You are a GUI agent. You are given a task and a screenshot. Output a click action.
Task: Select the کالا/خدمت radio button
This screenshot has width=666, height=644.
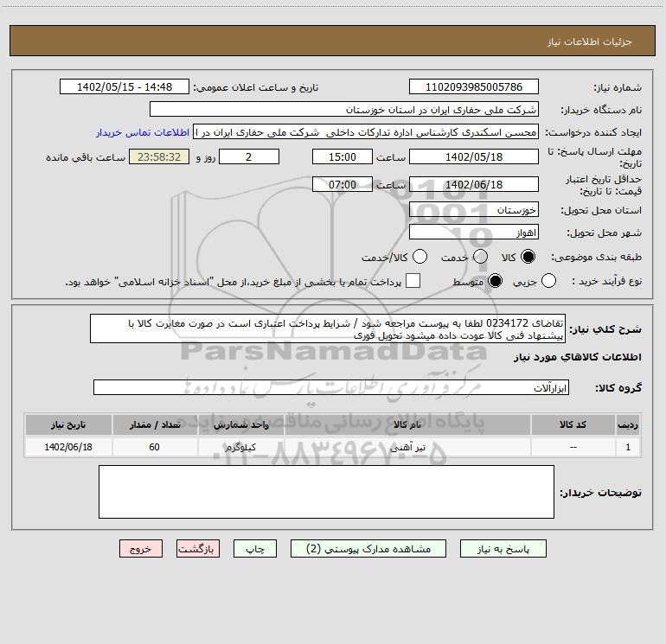tap(420, 257)
